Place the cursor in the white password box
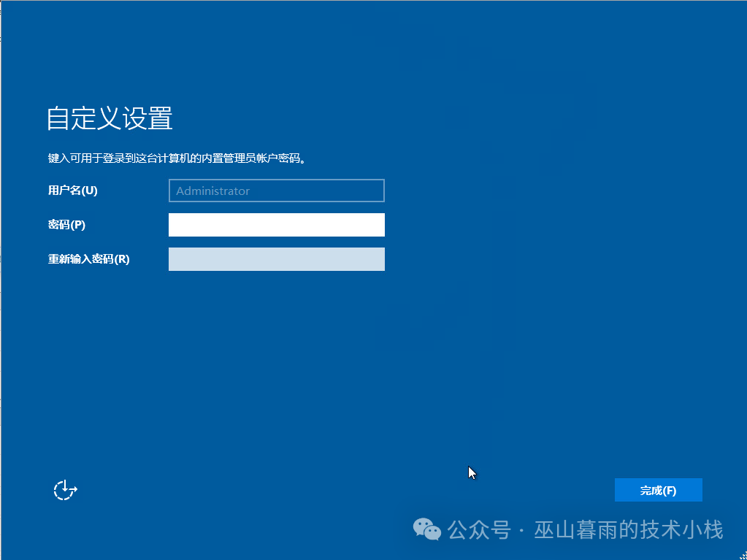The width and height of the screenshot is (747, 560). 276,225
